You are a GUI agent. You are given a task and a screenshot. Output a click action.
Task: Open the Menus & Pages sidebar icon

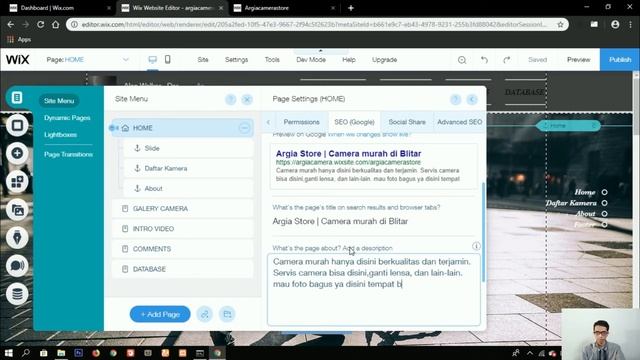(x=17, y=98)
